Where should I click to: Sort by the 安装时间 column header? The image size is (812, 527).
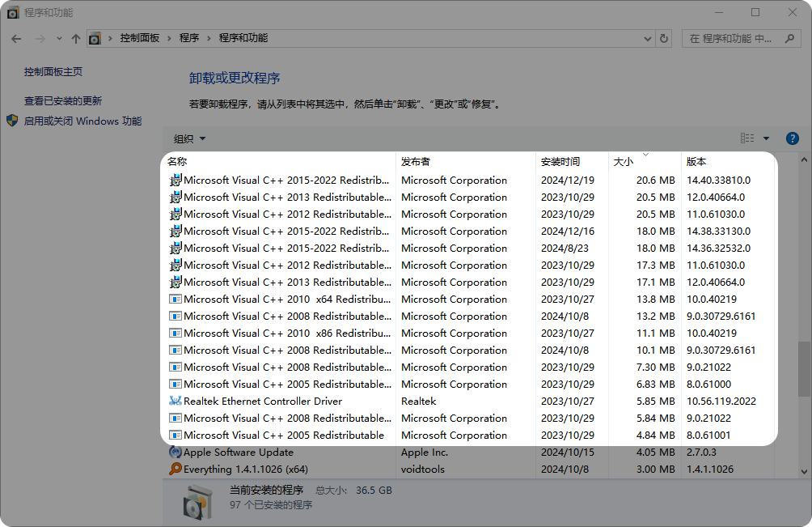click(560, 162)
